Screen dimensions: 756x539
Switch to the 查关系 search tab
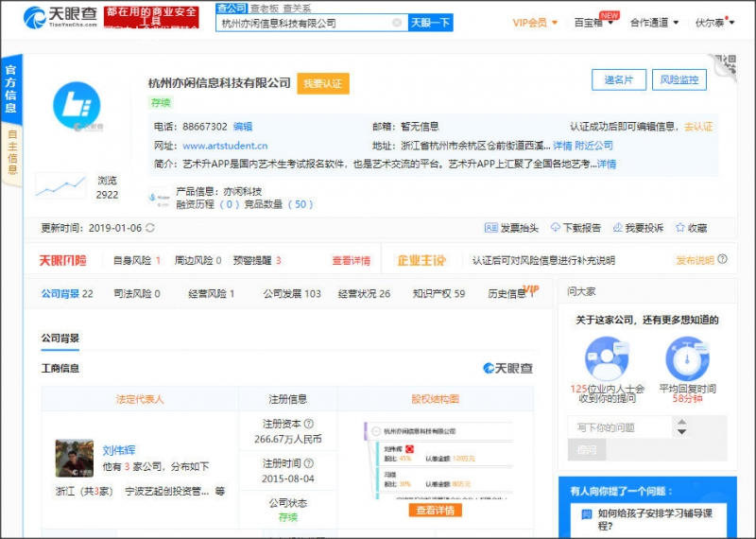pos(297,8)
